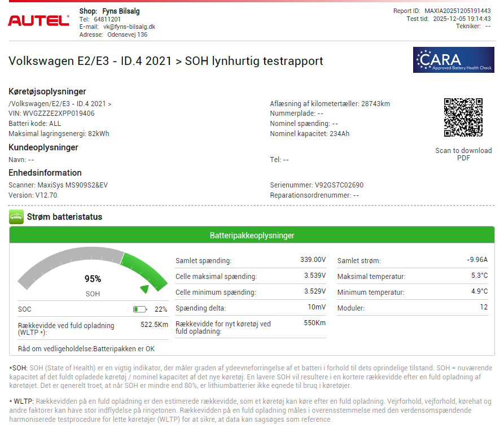Click the Scan to download PDF link
Image resolution: width=504 pixels, height=428 pixels.
tap(464, 154)
